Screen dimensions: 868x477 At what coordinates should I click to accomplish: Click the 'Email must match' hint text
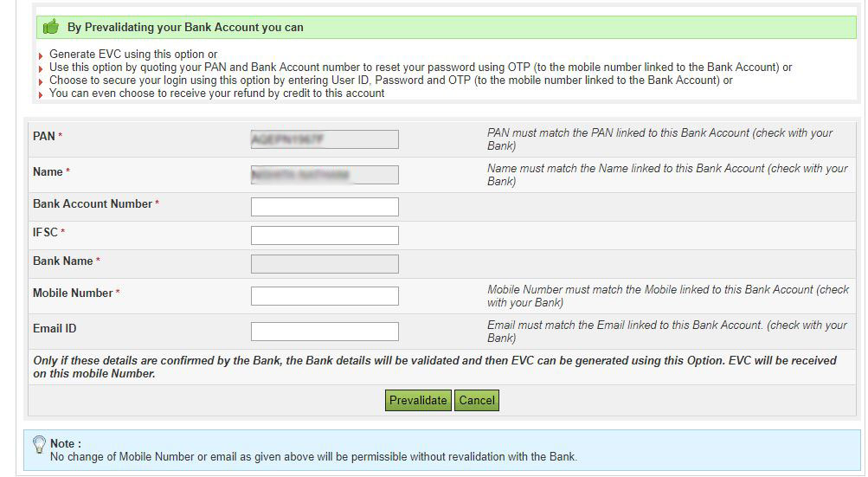(666, 332)
